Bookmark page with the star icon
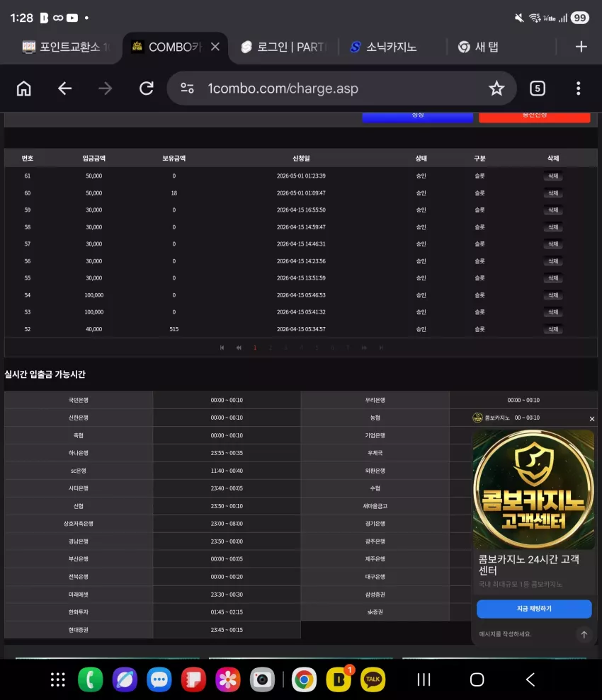This screenshot has height=700, width=602. [x=496, y=88]
